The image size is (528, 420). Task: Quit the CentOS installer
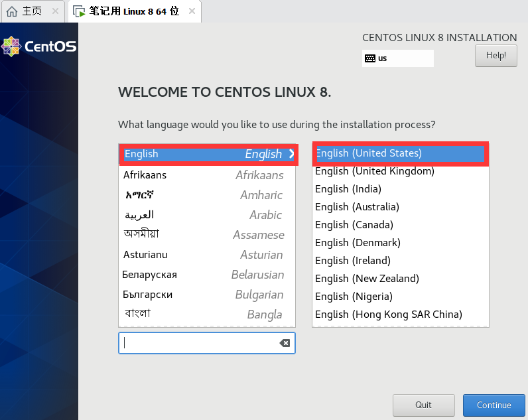424,405
